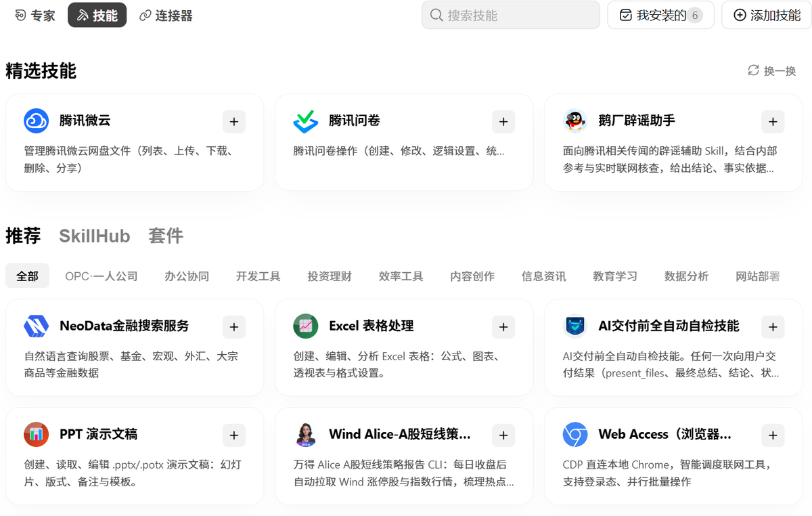This screenshot has width=812, height=516.
Task: Filter by 投资理财 category
Action: click(330, 276)
